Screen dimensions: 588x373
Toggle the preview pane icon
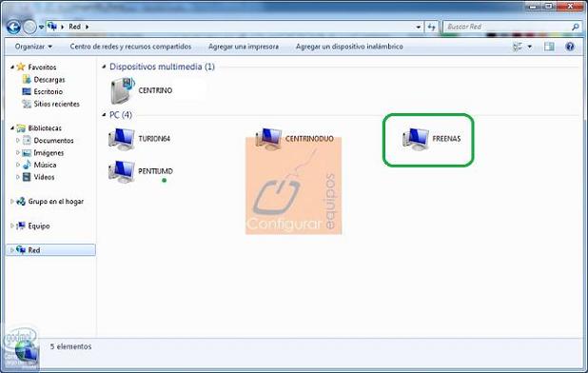click(x=549, y=47)
